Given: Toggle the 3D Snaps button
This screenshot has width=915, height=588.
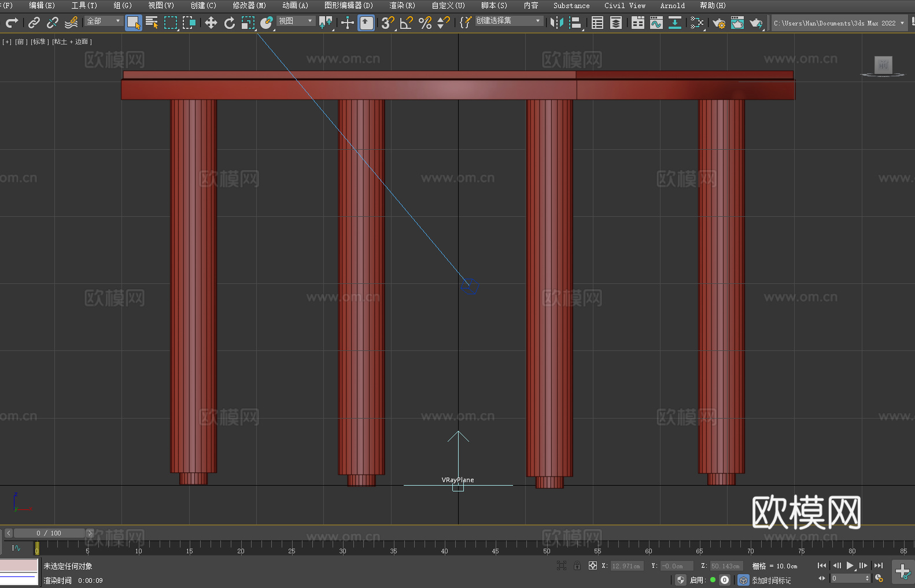Looking at the screenshot, I should pyautogui.click(x=388, y=23).
